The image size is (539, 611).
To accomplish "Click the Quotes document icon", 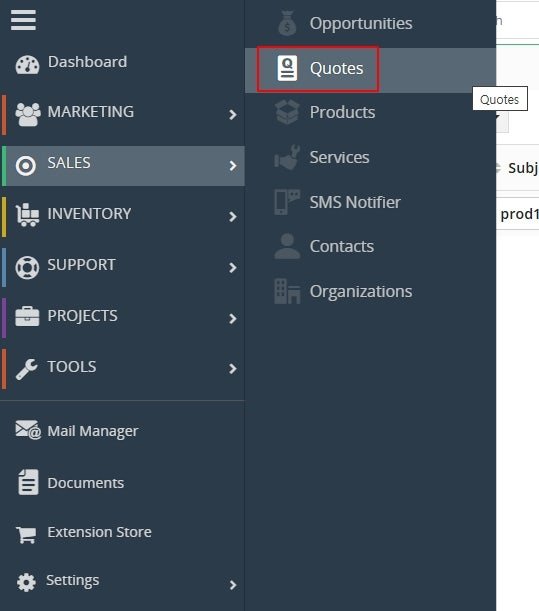I will (287, 68).
